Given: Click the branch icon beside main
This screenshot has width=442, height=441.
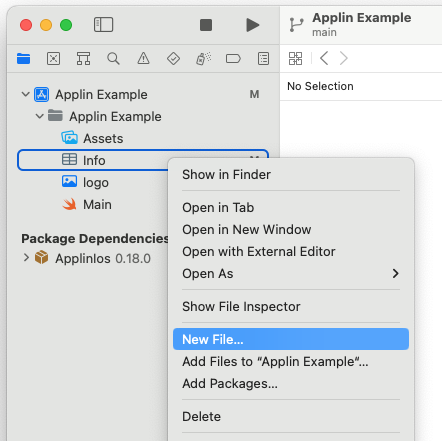Looking at the screenshot, I should pos(296,25).
